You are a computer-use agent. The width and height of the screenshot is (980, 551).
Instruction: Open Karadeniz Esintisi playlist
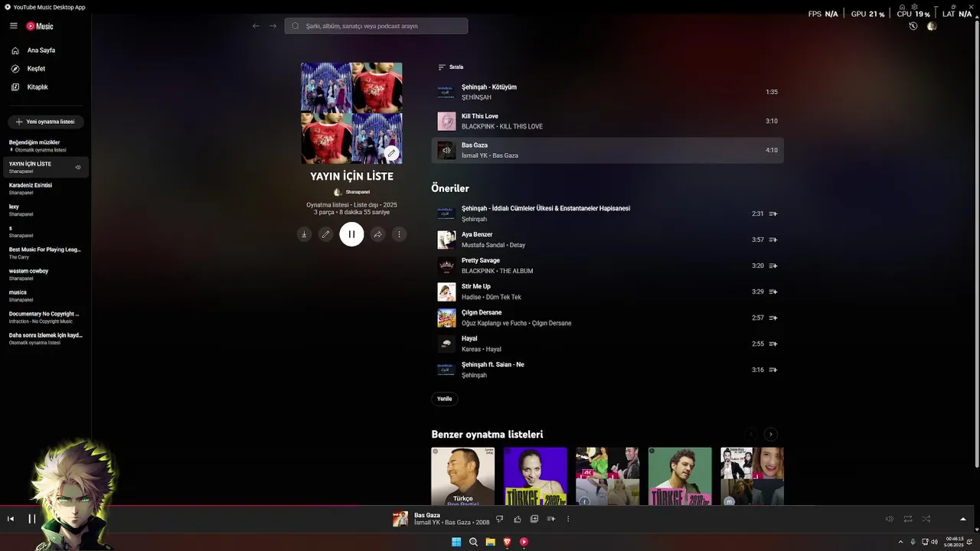[45, 188]
